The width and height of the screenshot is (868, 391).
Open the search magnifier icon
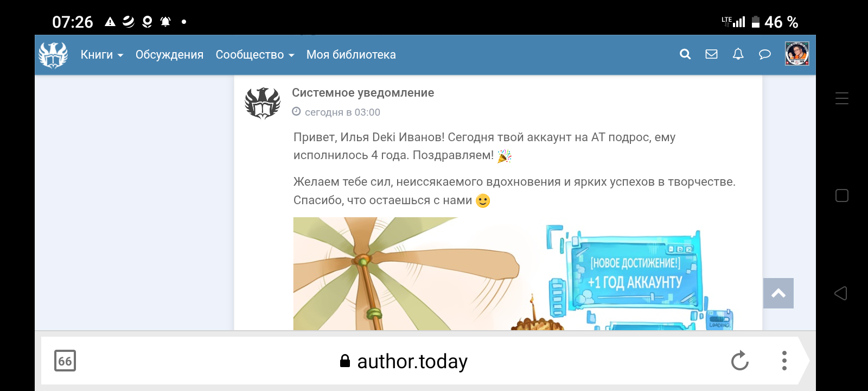(x=685, y=54)
